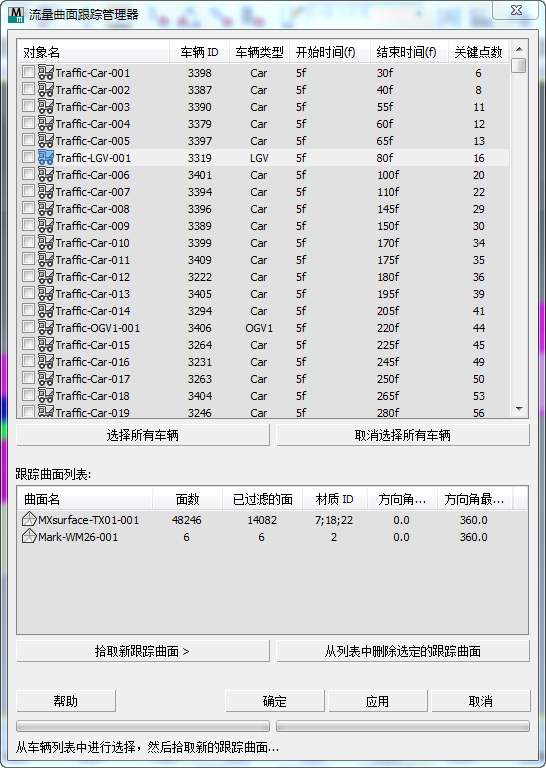Sort surfaces by 面数 column header

point(188,499)
